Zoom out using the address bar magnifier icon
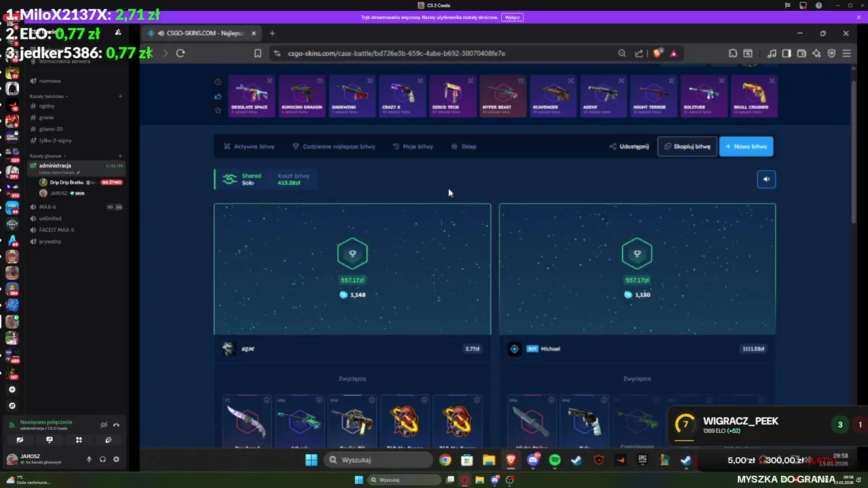The width and height of the screenshot is (868, 488). (622, 53)
